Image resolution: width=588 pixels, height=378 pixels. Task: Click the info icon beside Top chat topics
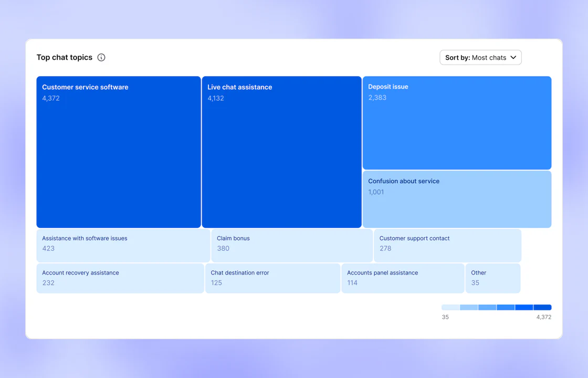pos(101,57)
